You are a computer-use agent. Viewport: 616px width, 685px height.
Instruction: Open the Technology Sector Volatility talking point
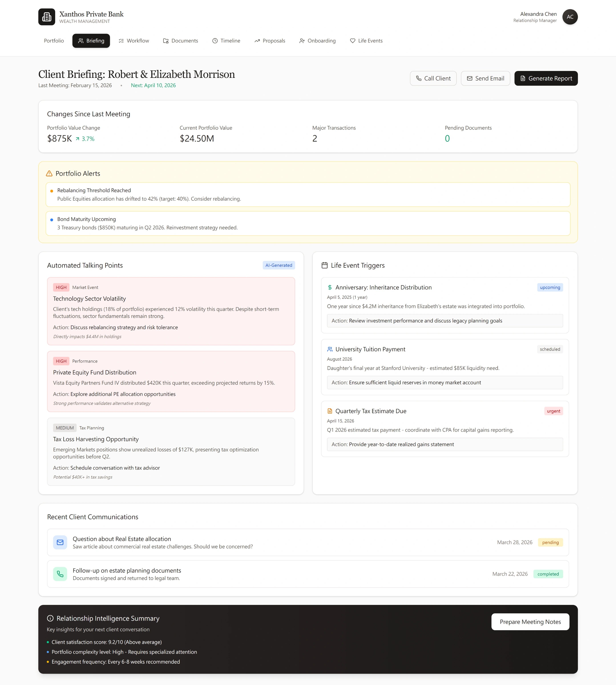click(x=171, y=311)
